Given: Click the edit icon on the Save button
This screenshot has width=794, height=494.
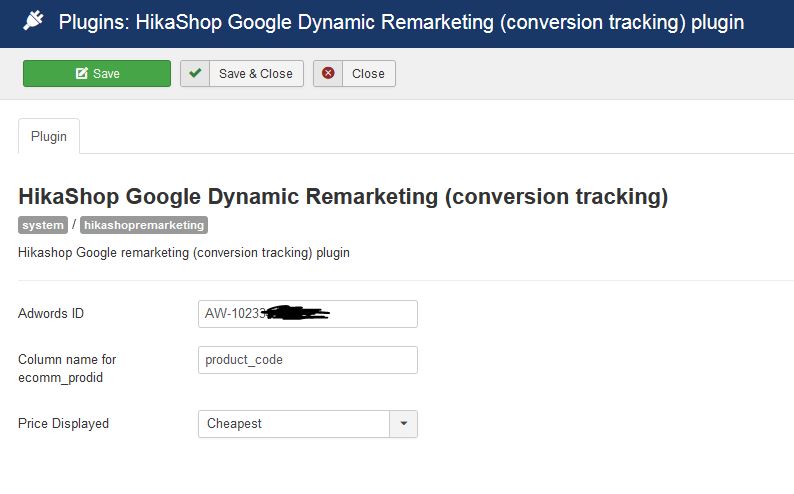Looking at the screenshot, I should tap(81, 74).
